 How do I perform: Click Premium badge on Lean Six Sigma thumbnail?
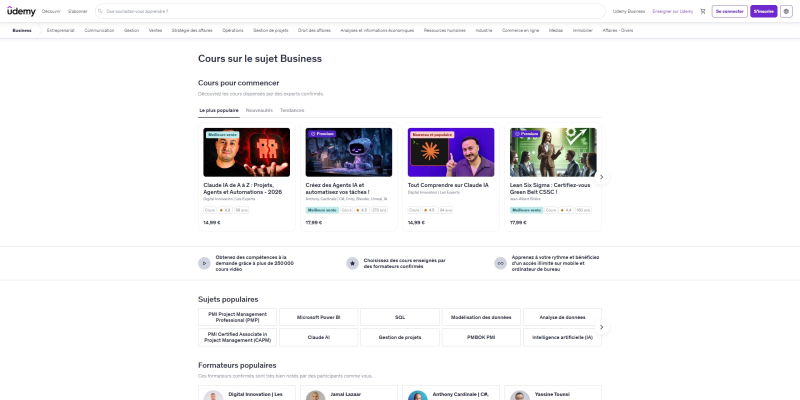coord(527,134)
